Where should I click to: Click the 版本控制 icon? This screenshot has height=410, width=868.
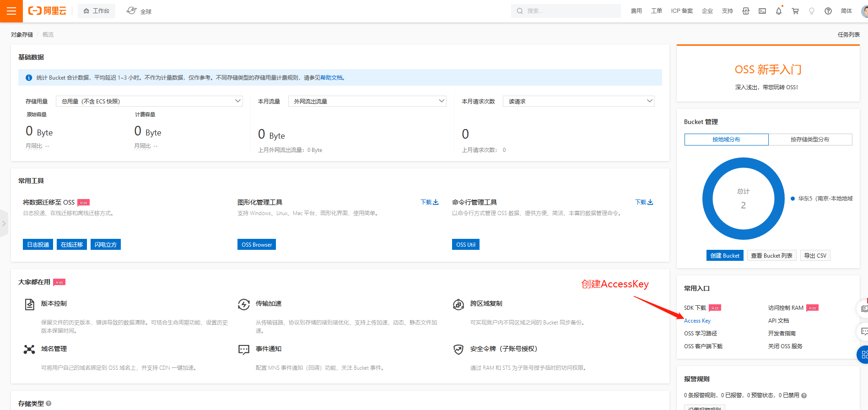[29, 304]
